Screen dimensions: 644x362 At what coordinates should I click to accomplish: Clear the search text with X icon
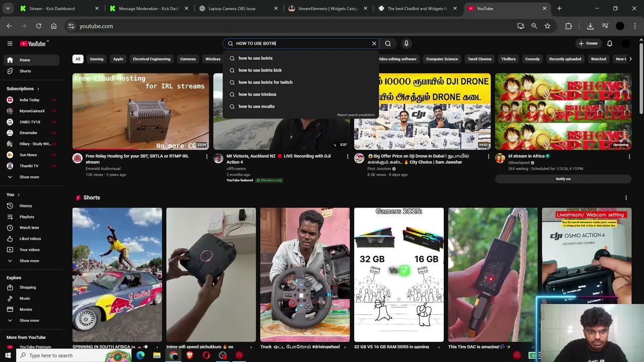(374, 44)
